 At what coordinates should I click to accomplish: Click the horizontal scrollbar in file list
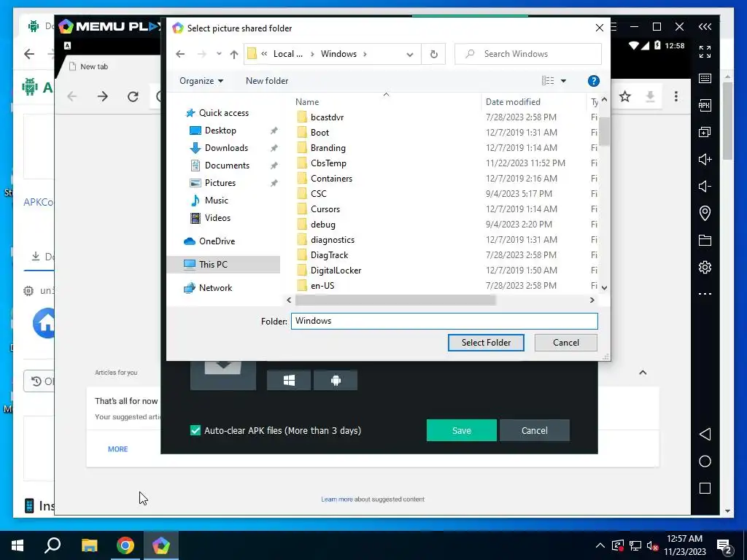point(395,300)
